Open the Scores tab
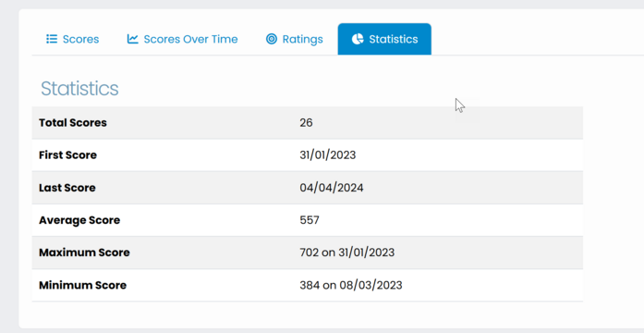The image size is (644, 333). (72, 39)
